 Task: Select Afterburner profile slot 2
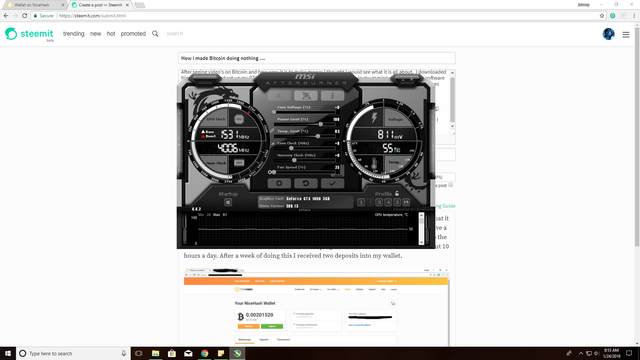[370, 202]
